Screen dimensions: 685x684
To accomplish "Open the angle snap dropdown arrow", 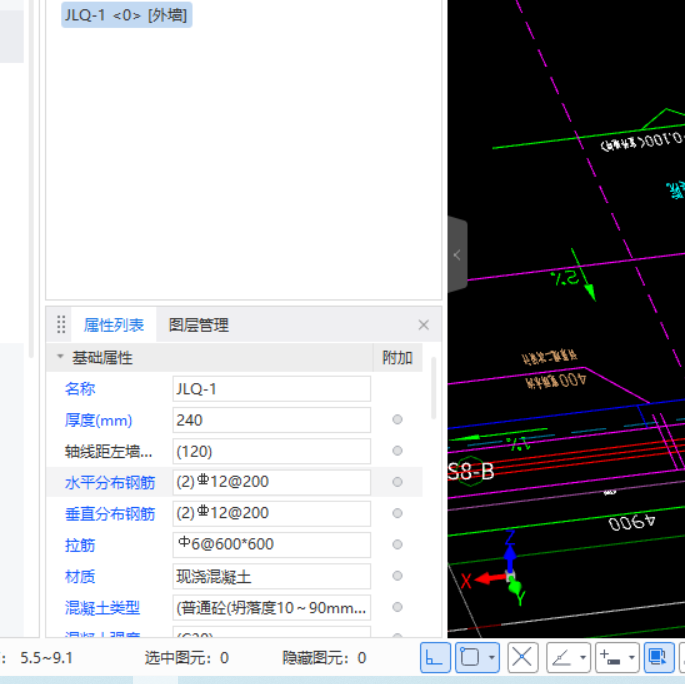I will click(583, 657).
